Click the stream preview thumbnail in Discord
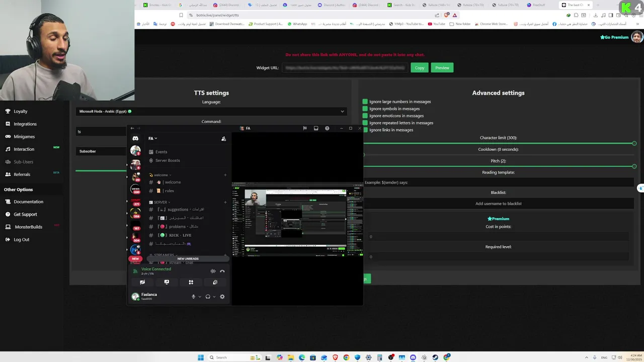644x362 pixels. (297, 220)
